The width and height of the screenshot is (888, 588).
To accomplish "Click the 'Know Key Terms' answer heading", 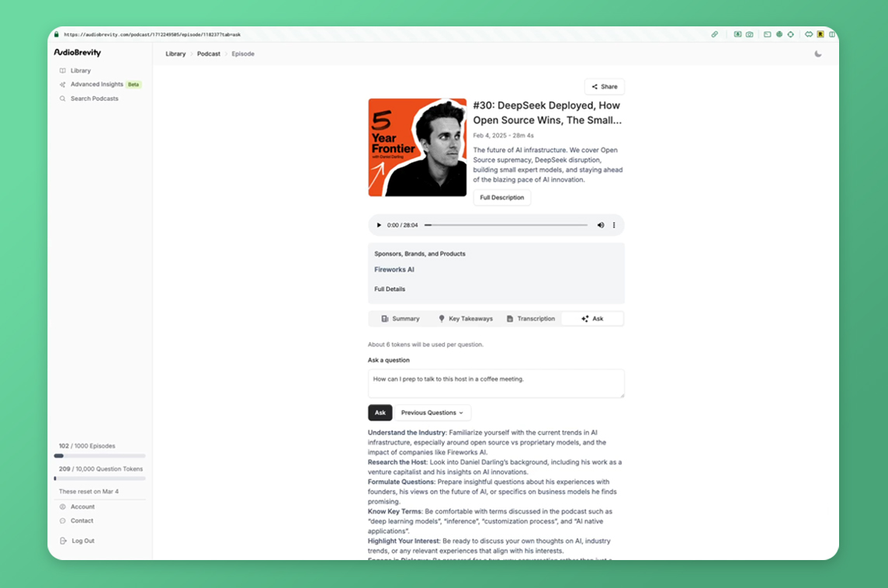I will 395,511.
